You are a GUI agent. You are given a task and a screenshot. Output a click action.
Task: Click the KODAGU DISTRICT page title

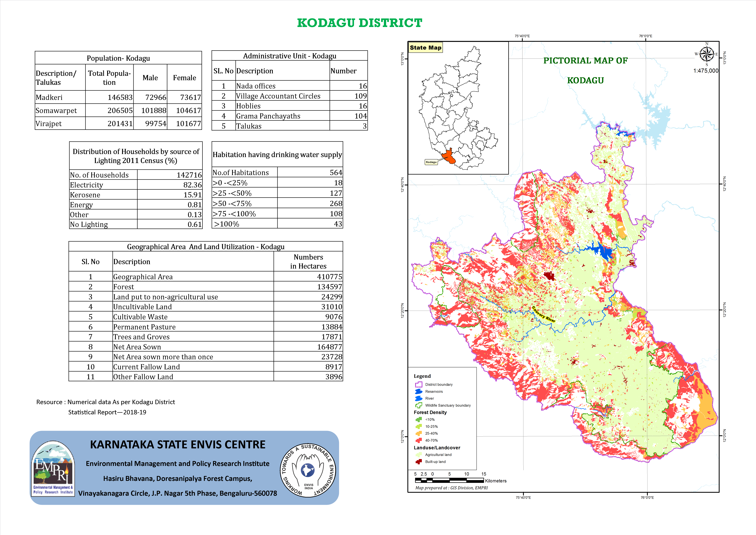coord(360,23)
